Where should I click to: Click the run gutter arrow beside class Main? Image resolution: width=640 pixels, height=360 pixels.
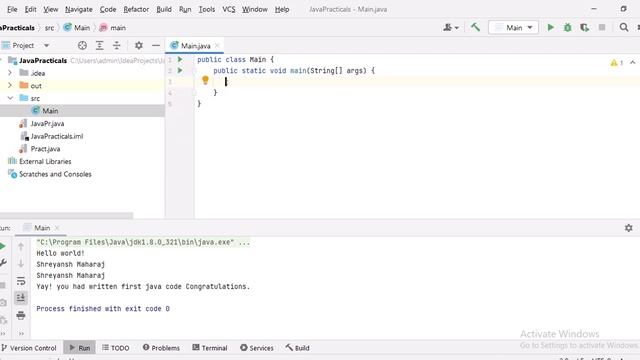click(180, 60)
